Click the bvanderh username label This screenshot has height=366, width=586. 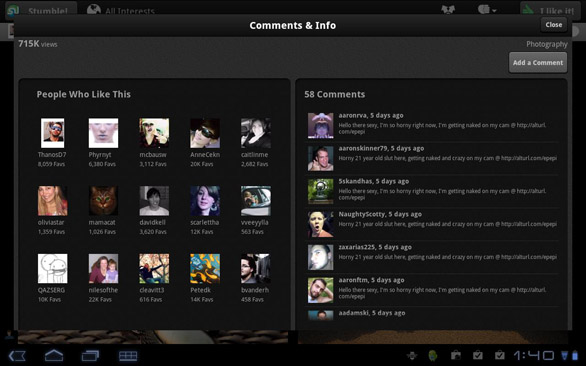(x=255, y=290)
